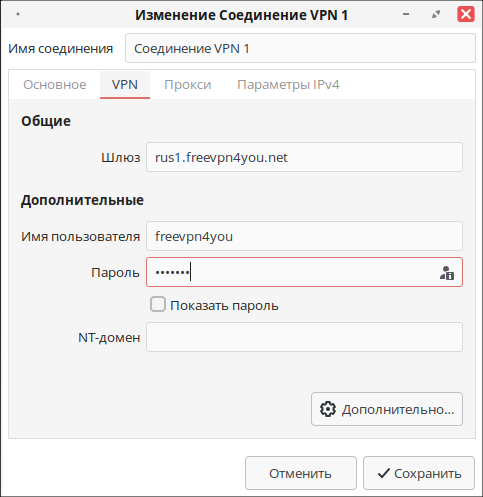The image size is (483, 497).
Task: Focus the Пароль password field
Action: pos(304,272)
